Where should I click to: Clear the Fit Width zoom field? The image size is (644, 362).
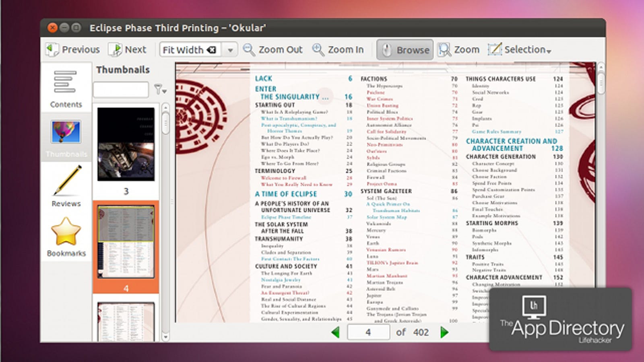[x=211, y=50]
